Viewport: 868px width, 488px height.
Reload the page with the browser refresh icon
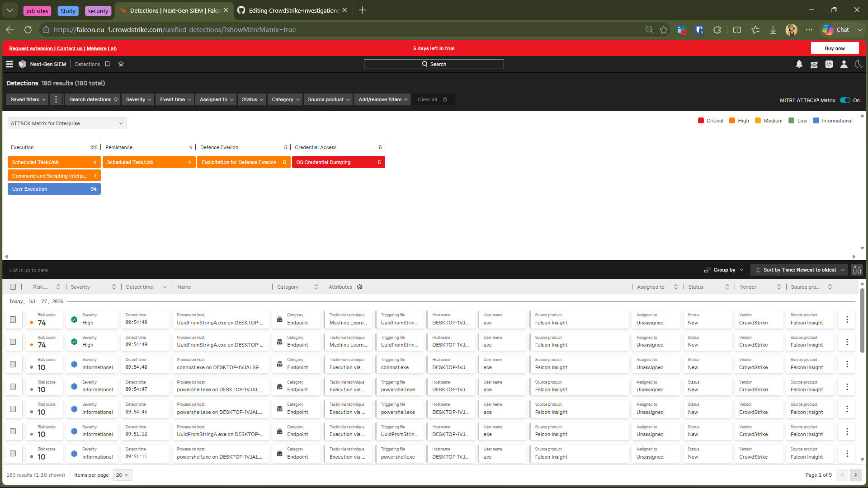coord(28,30)
